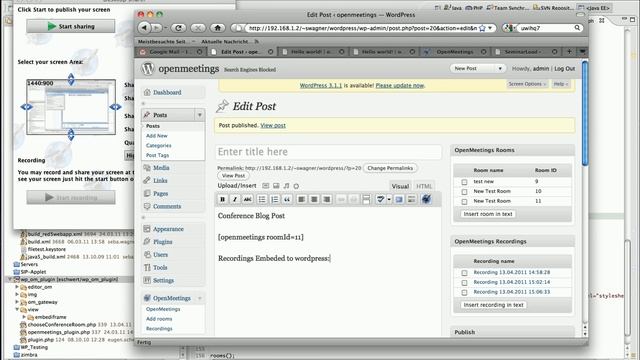Viewport: 640px width, 360px height.
Task: Open Plugins menu in sidebar
Action: pos(162,242)
